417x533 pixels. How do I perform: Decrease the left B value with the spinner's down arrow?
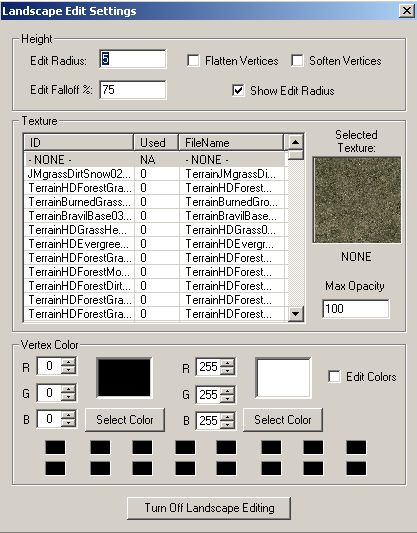[x=69, y=423]
